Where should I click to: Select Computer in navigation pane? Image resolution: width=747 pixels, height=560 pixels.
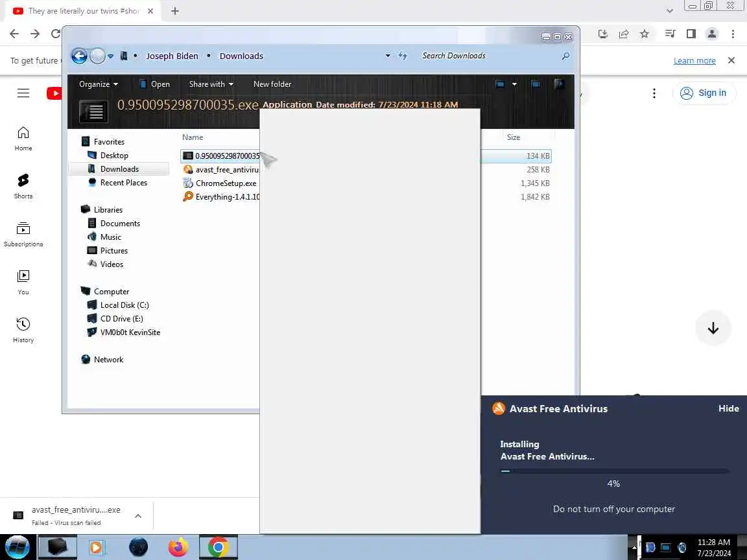pyautogui.click(x=112, y=292)
